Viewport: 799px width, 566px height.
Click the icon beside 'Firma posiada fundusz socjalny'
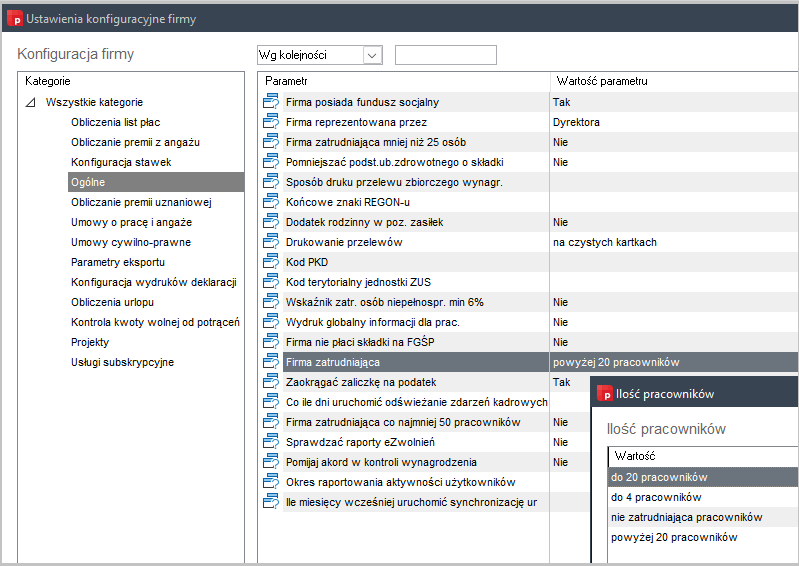[x=269, y=102]
